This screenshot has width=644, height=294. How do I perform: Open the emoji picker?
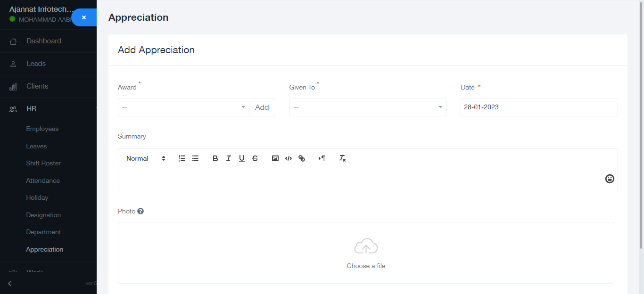coord(610,179)
